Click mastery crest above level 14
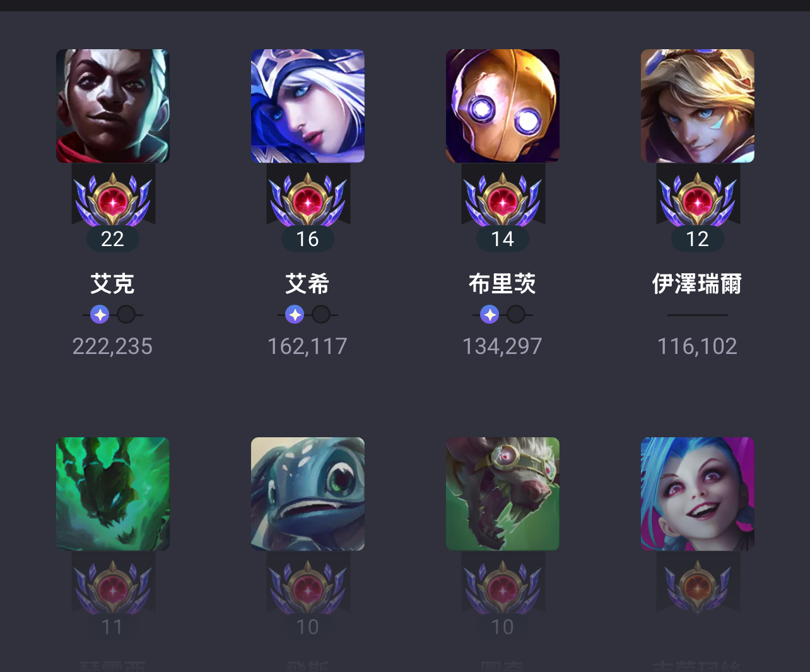The image size is (810, 672). 503,199
